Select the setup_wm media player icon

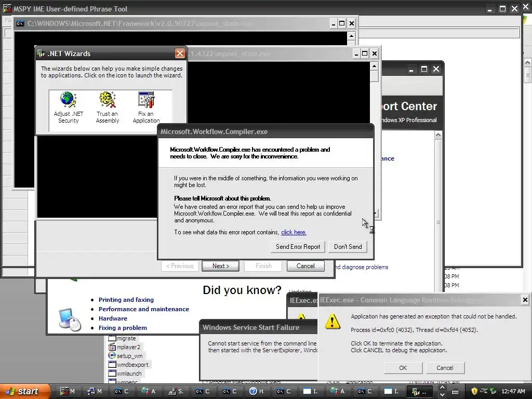point(112,355)
